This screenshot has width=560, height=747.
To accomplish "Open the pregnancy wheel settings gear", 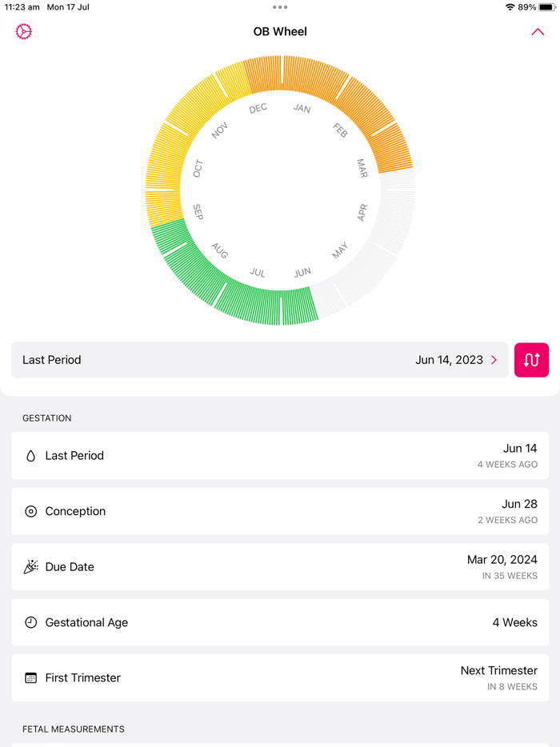I will [23, 31].
